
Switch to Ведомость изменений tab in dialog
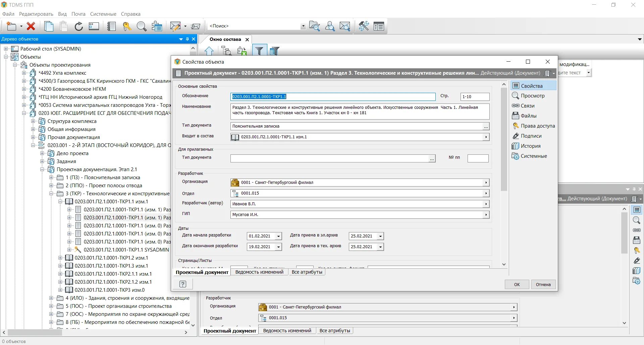(x=259, y=272)
